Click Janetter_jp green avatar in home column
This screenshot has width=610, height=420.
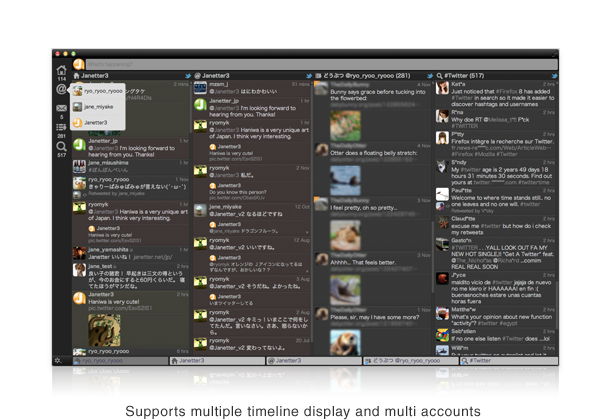79,145
